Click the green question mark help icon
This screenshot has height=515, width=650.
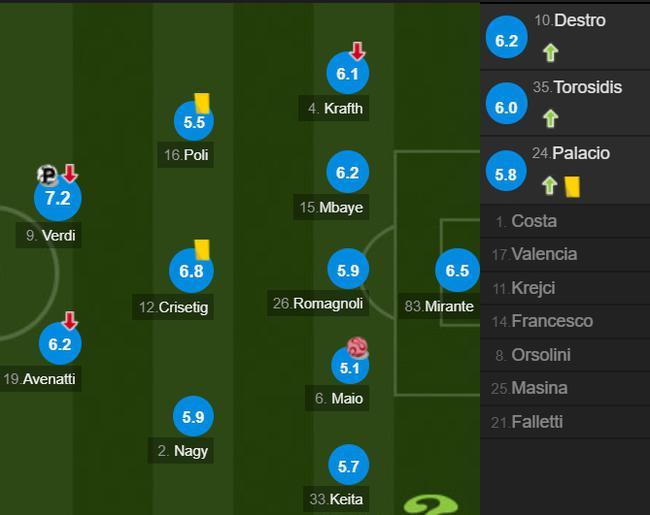click(x=430, y=505)
